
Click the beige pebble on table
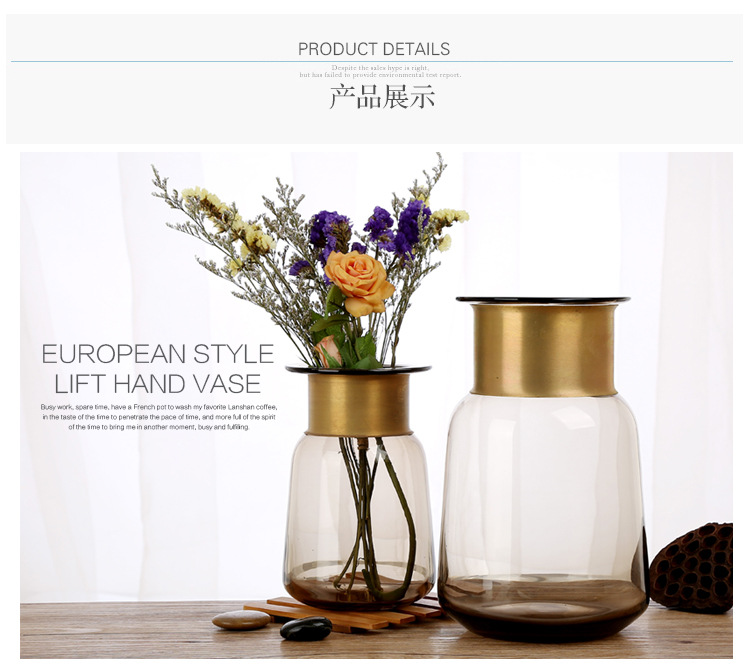[241, 620]
